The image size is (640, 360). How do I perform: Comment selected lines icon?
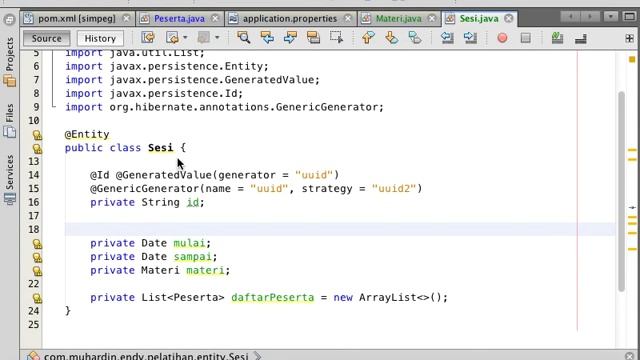coord(557,38)
